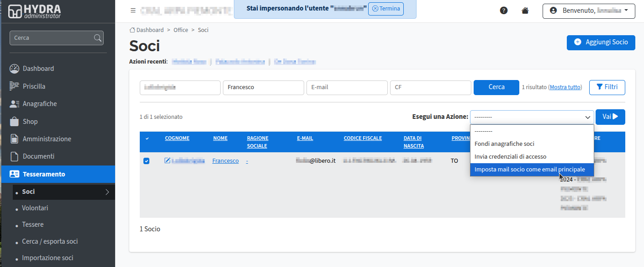Click the Filtri button
Image resolution: width=644 pixels, height=267 pixels.
(607, 87)
